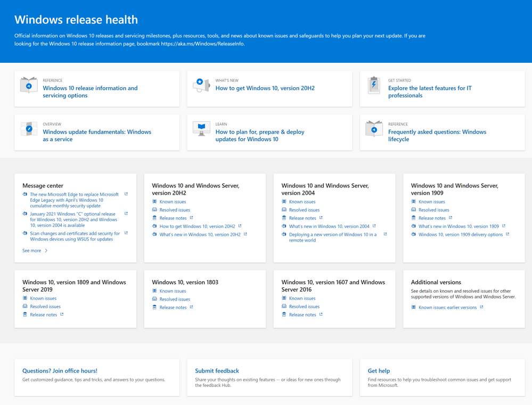532x405 pixels.
Task: Click megaphone icon beside What's new in version 2004
Action: tap(284, 226)
